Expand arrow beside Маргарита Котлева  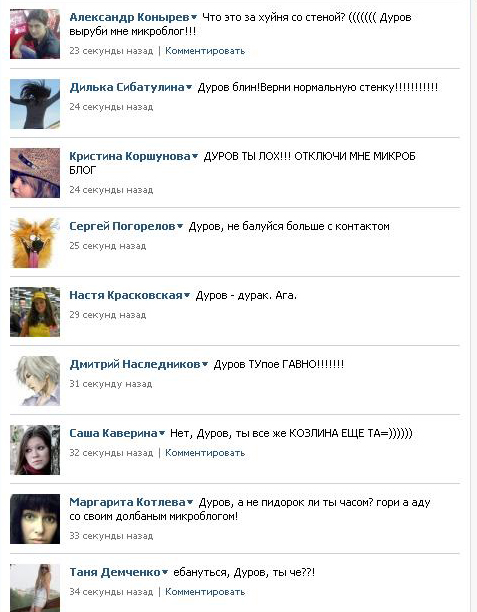190,502
